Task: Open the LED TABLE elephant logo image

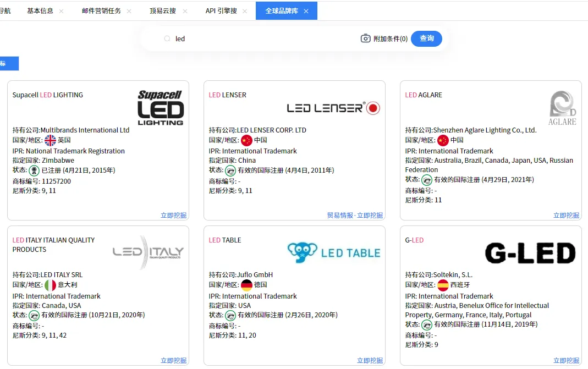Action: tap(334, 252)
